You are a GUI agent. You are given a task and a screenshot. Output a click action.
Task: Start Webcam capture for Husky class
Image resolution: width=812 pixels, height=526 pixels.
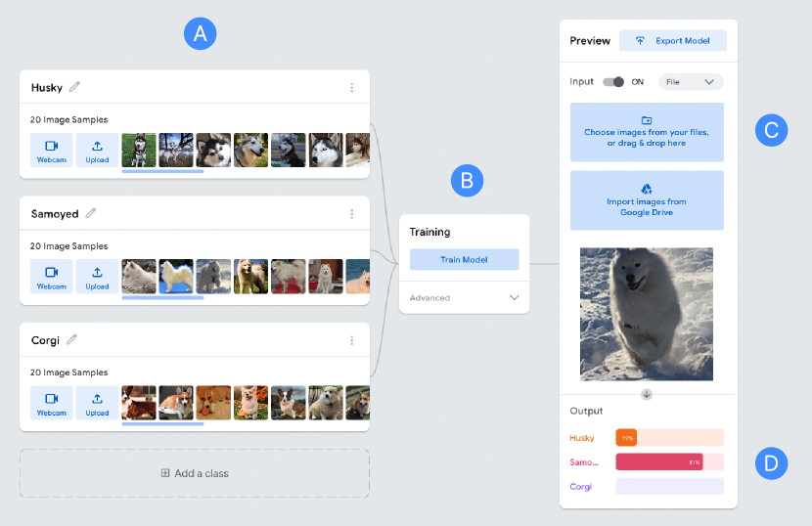pos(51,151)
